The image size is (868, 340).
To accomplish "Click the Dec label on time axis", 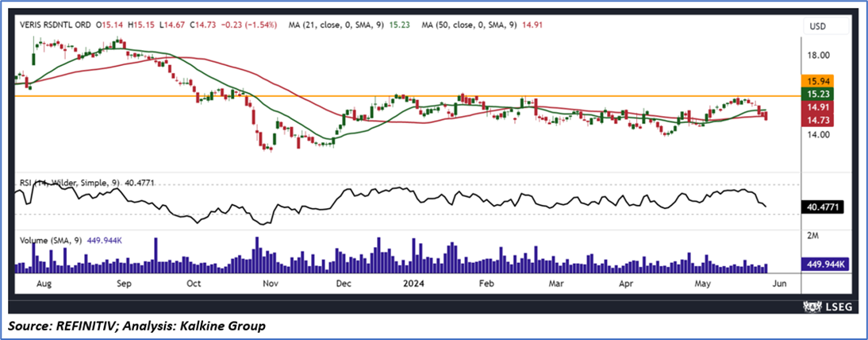I will [x=344, y=284].
